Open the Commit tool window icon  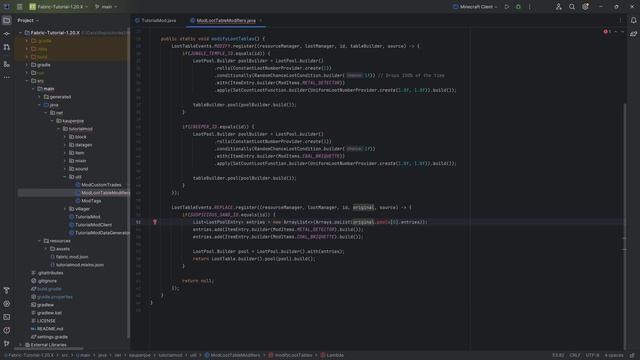click(x=7, y=34)
